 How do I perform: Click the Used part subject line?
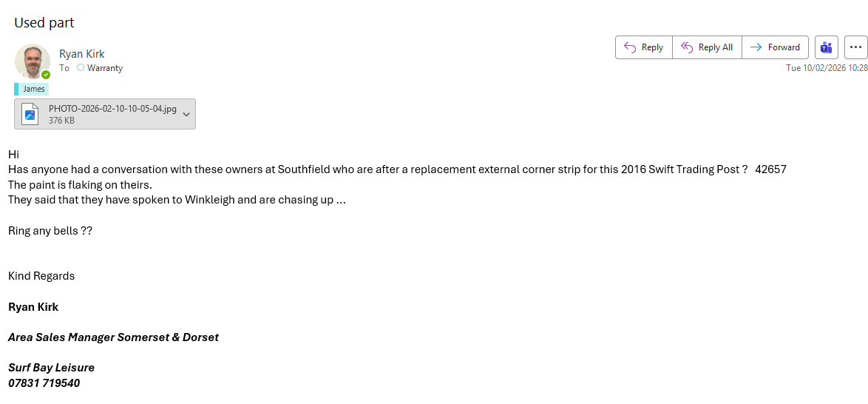[44, 23]
